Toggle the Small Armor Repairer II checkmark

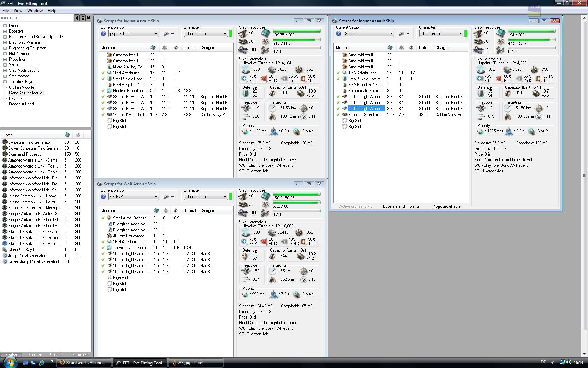coord(103,218)
